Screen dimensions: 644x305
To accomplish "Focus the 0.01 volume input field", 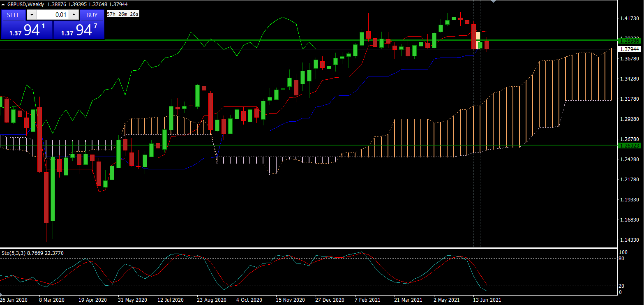I will coord(53,15).
